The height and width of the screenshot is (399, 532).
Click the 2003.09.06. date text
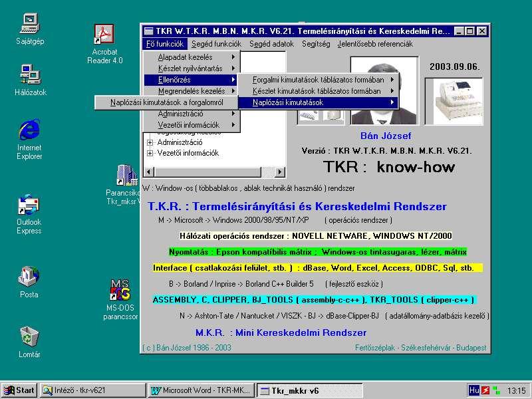(455, 66)
